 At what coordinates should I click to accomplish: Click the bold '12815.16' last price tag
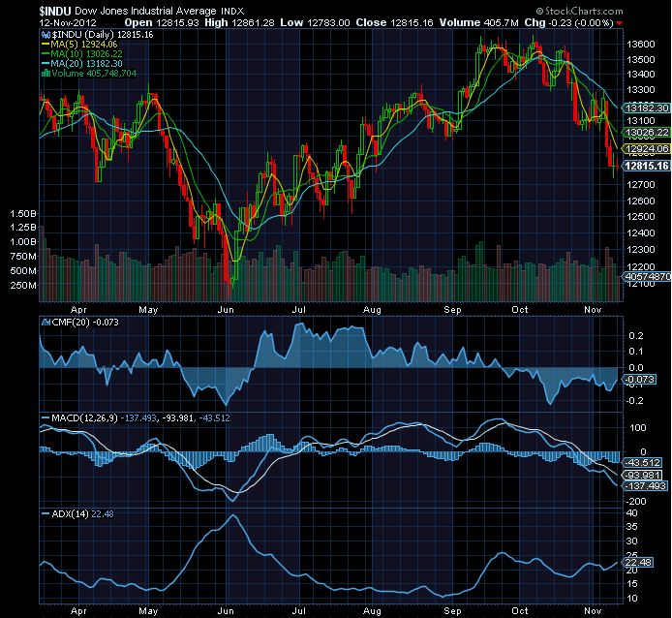point(647,166)
